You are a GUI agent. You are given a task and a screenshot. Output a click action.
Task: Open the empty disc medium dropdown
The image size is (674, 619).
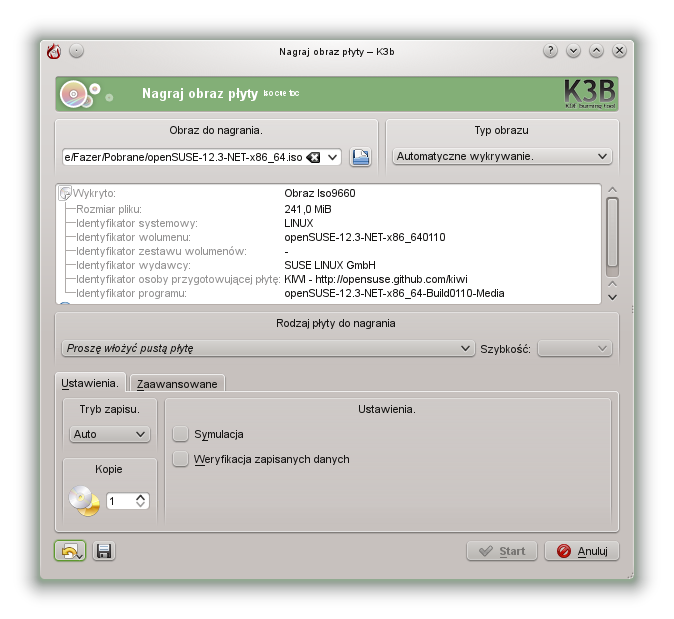[x=266, y=348]
